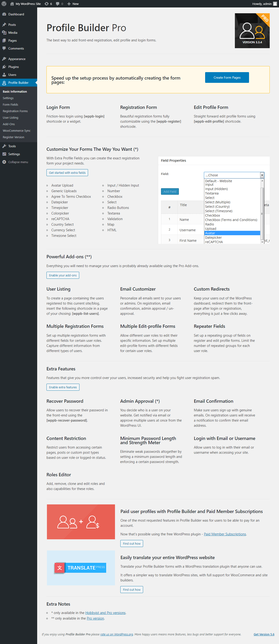Open Register Version submenu
The height and width of the screenshot is (644, 279).
coord(13,137)
